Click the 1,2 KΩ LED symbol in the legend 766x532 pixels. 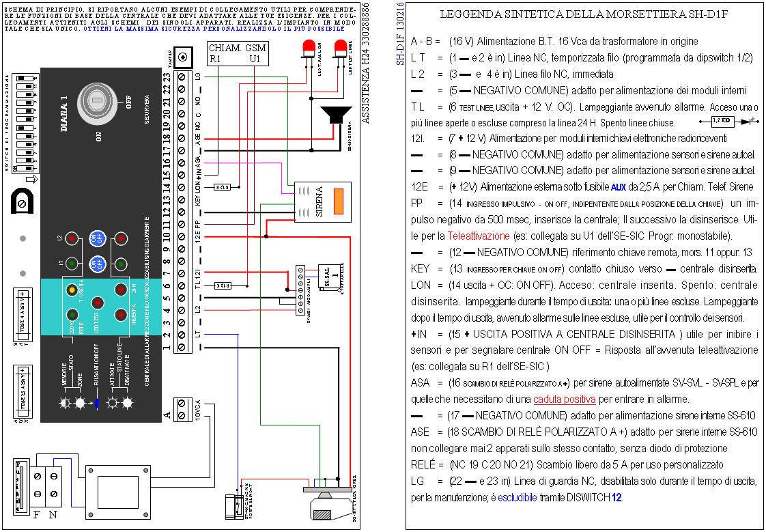tap(728, 120)
